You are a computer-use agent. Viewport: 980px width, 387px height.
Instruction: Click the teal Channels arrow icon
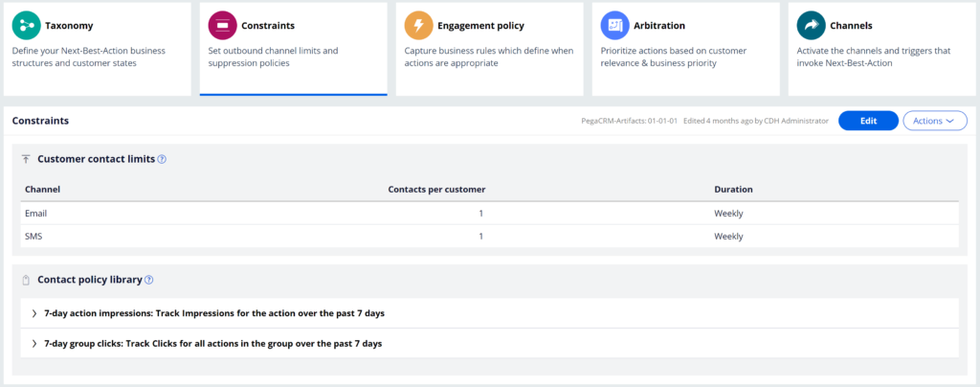(x=812, y=26)
